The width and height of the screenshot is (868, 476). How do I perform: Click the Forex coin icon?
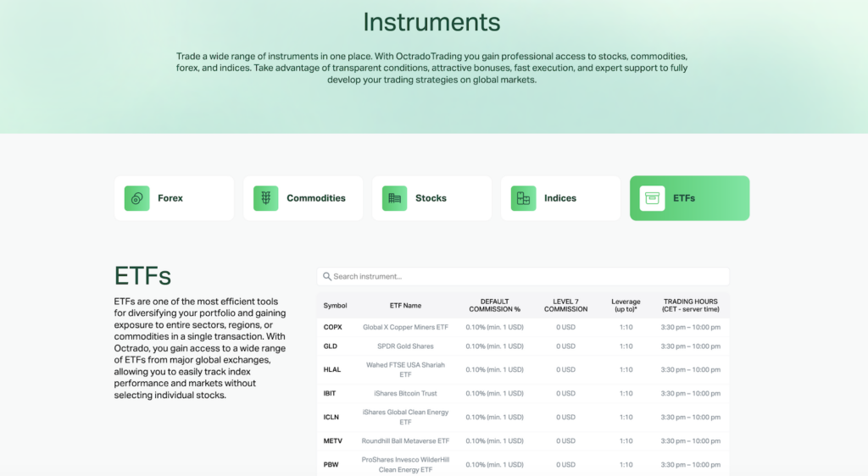tap(136, 198)
